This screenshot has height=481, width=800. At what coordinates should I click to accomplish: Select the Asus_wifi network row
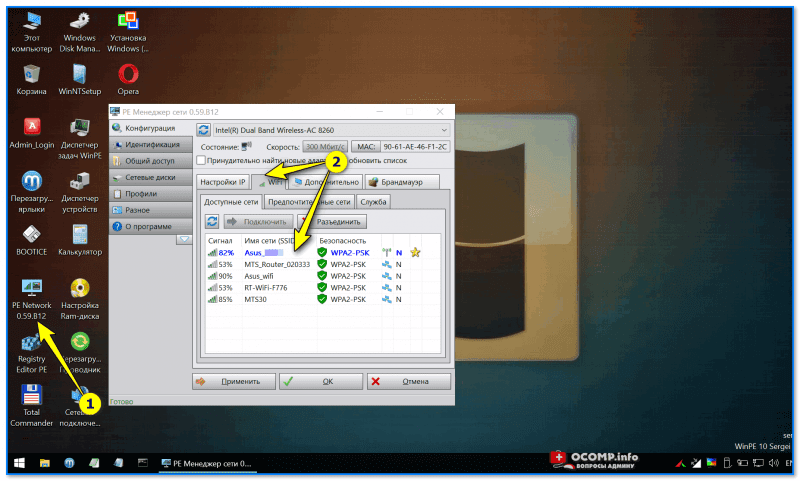322,276
